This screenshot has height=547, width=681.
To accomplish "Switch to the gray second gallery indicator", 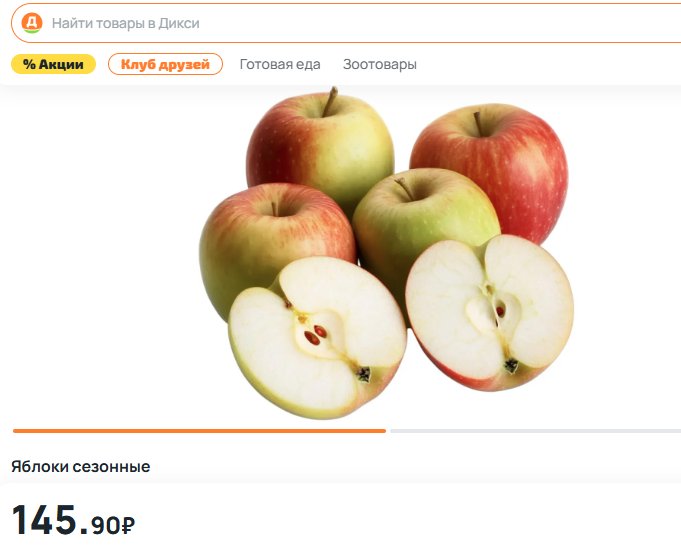I will pos(536,431).
